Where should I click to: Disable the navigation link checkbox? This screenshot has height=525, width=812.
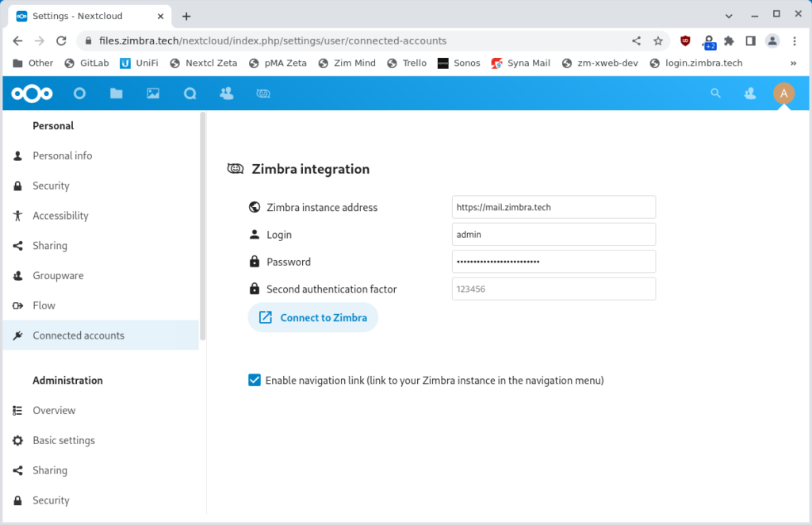pos(254,380)
